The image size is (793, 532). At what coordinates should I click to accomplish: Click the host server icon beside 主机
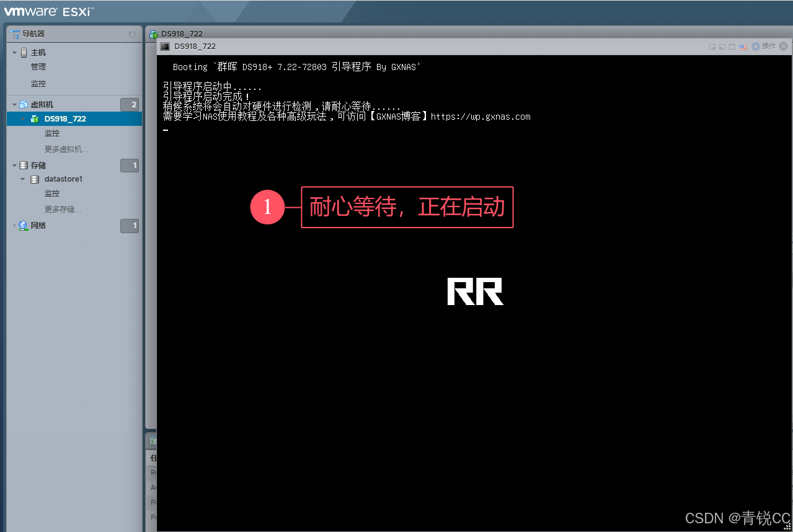tap(24, 53)
